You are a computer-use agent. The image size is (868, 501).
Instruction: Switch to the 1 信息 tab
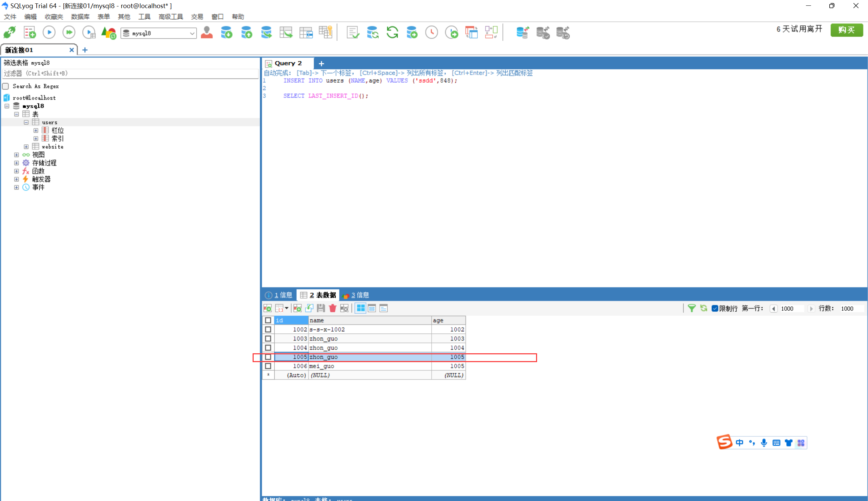pyautogui.click(x=279, y=295)
